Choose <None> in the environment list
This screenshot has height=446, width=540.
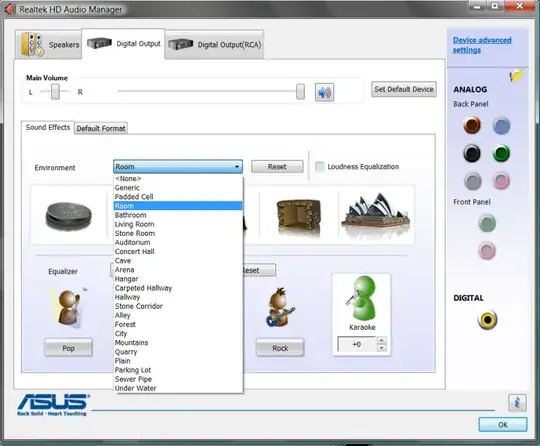[x=178, y=178]
